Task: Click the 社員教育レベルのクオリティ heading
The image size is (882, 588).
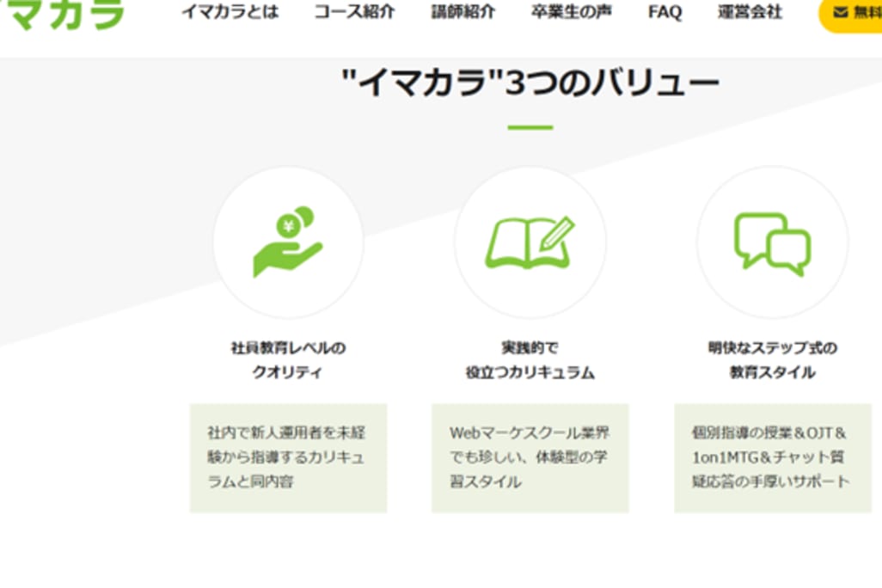Action: 288,360
